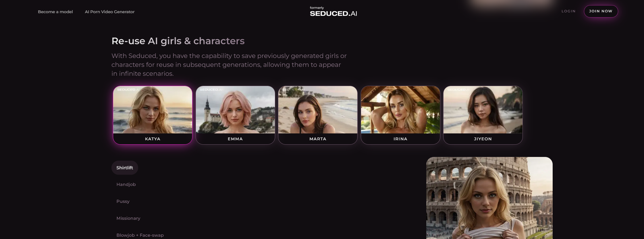The width and height of the screenshot is (644, 239).
Task: Click the Colosseum preview image
Action: [x=489, y=198]
